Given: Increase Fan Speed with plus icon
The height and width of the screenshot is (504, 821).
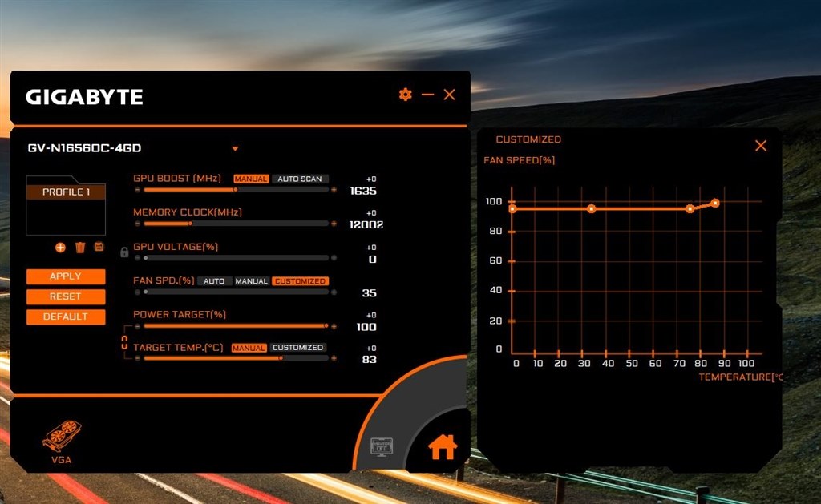Looking at the screenshot, I should [x=334, y=292].
